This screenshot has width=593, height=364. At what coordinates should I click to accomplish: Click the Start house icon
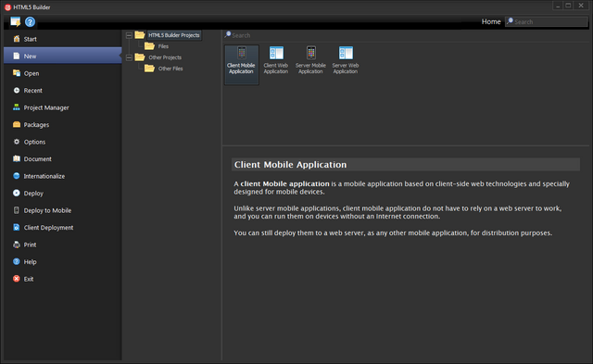pos(17,39)
